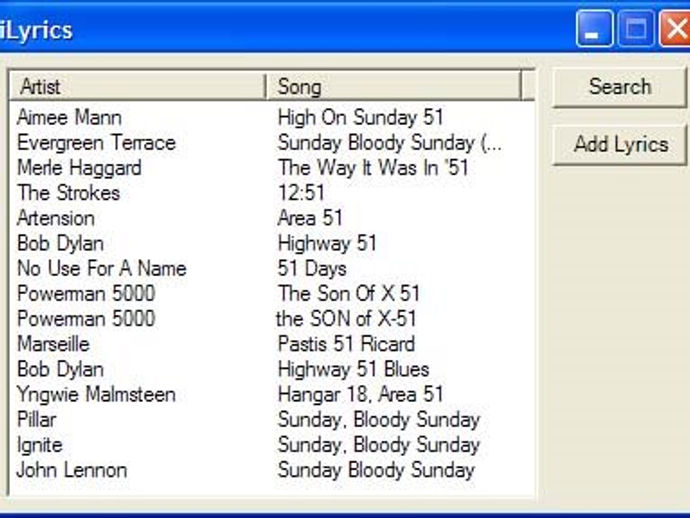690x518 pixels.
Task: Select the Marseille artist entry
Action: [53, 344]
